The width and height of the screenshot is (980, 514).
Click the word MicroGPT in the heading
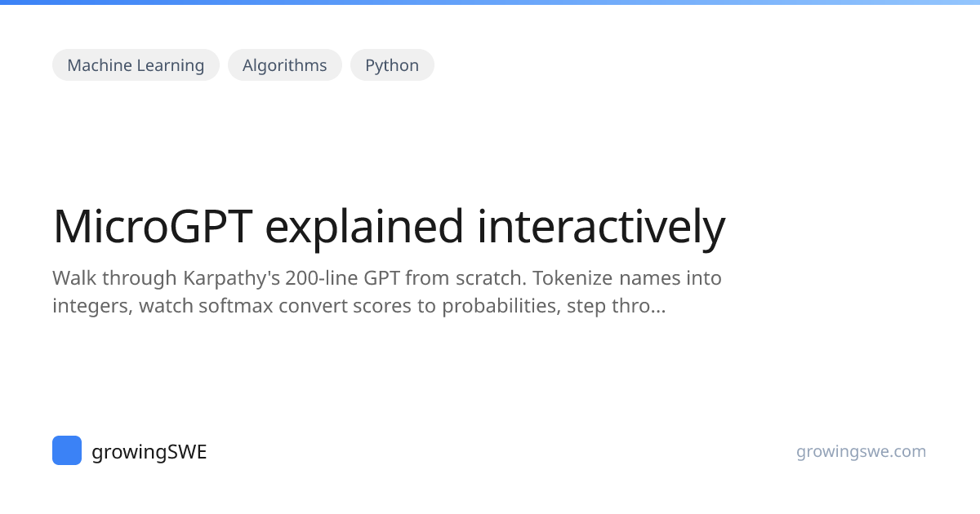pyautogui.click(x=153, y=227)
